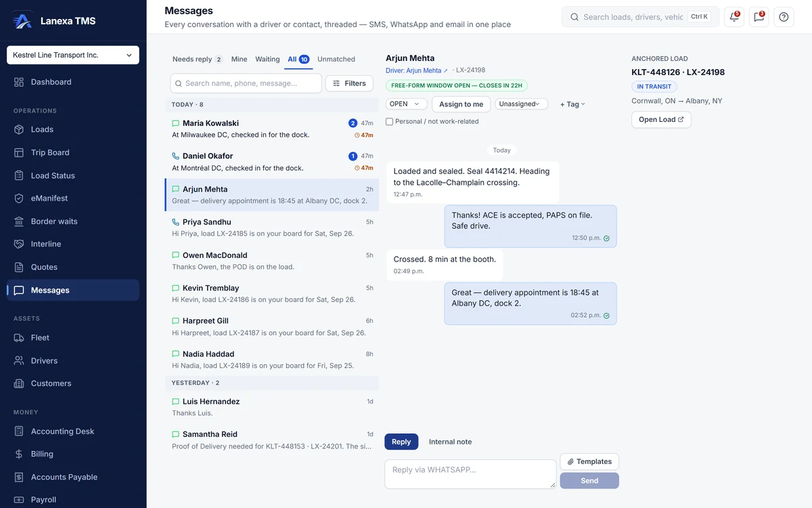The image size is (812, 508).
Task: Switch to the Waiting tab
Action: [x=267, y=60]
